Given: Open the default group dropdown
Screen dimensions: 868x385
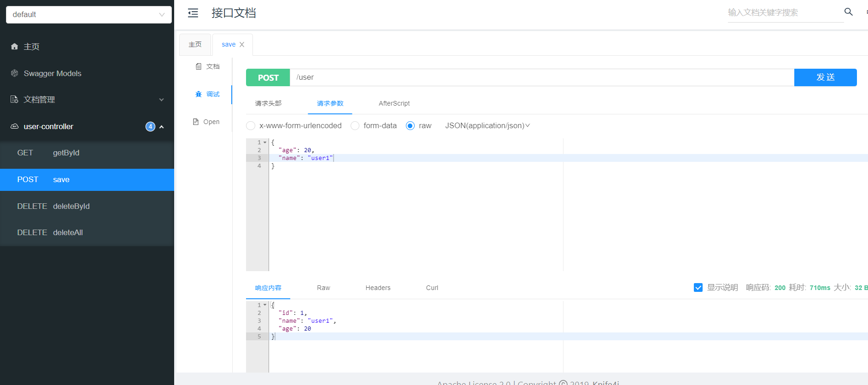Looking at the screenshot, I should (x=89, y=15).
